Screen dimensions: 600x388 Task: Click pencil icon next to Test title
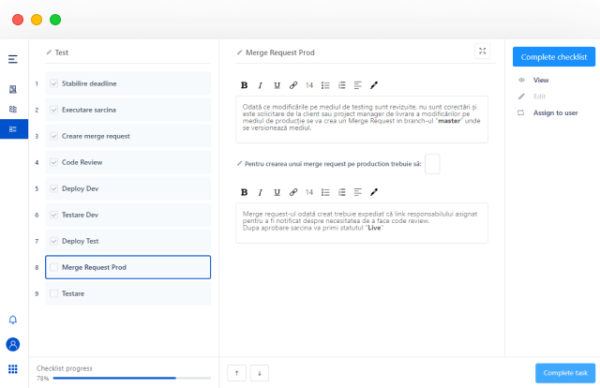click(49, 52)
